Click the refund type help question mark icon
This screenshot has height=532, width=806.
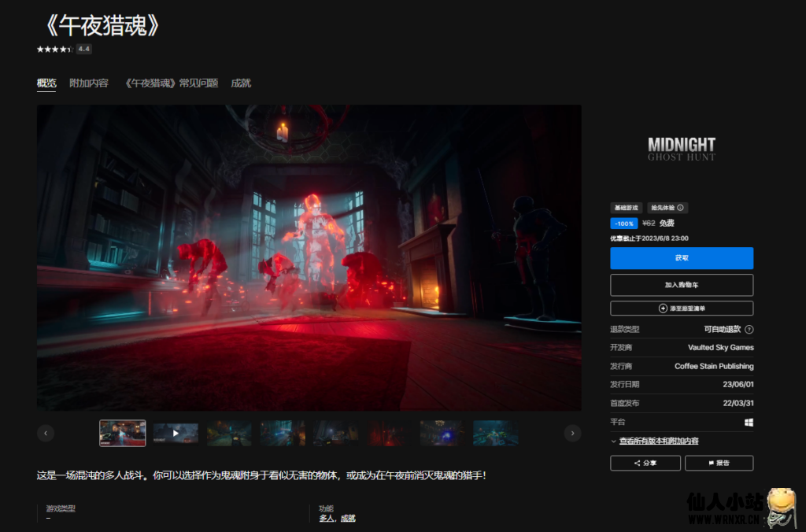pyautogui.click(x=749, y=330)
